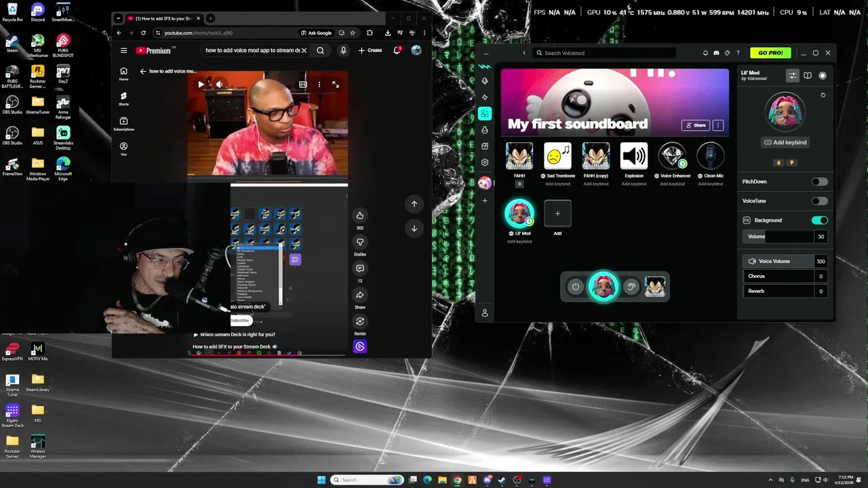Like the YouTube short
Viewport: 868px width, 488px height.
coord(360,216)
